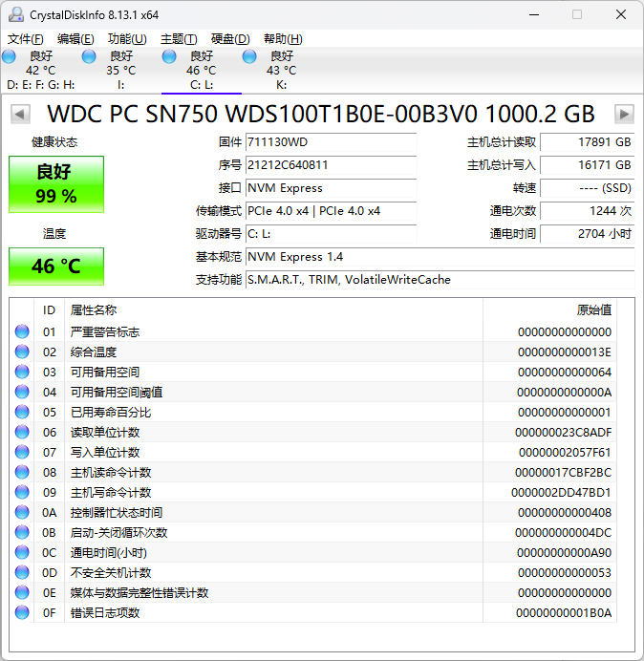Click status orb for 05 已用寿命百分比
The height and width of the screenshot is (661, 644).
pyautogui.click(x=22, y=412)
